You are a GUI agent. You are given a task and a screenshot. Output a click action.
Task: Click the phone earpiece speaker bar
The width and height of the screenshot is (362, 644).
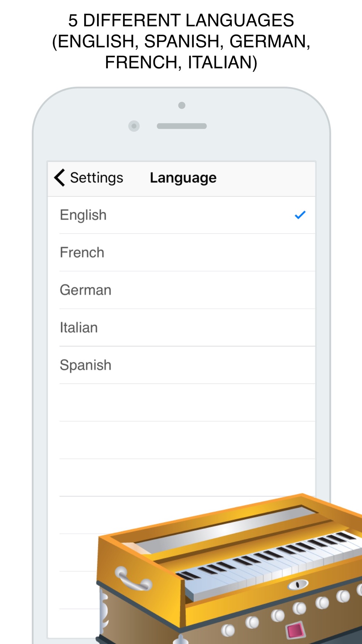coord(182,126)
